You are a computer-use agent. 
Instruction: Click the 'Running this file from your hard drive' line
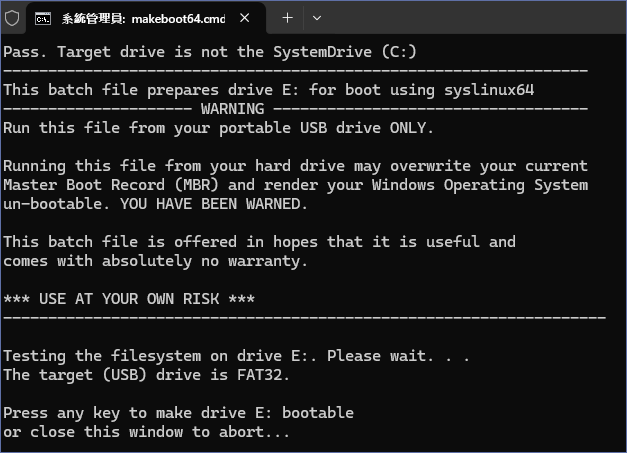295,165
